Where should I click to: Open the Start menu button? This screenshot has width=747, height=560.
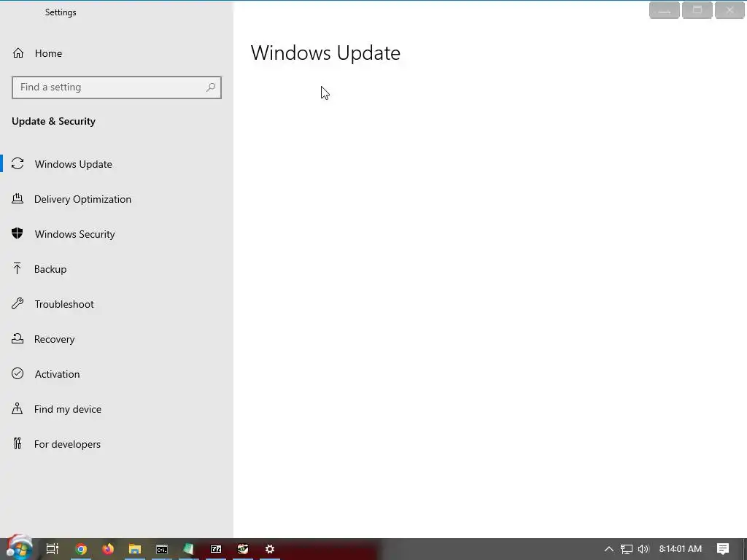pos(19,548)
